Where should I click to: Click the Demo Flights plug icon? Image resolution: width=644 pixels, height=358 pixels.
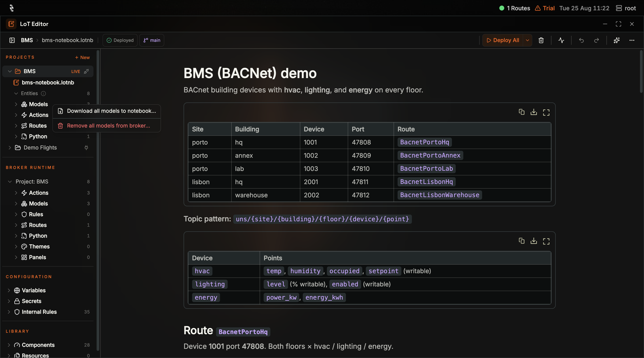(86, 148)
